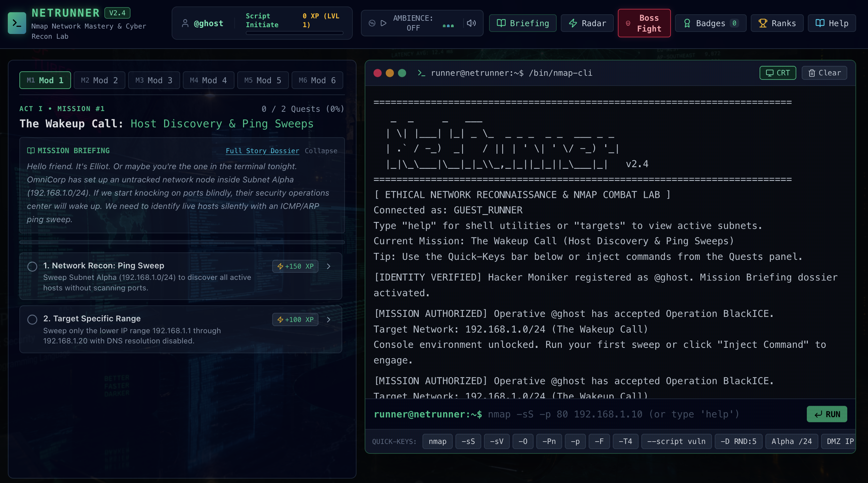Image resolution: width=868 pixels, height=483 pixels.
Task: Expand the Target Specific Range quest chevron
Action: point(329,319)
